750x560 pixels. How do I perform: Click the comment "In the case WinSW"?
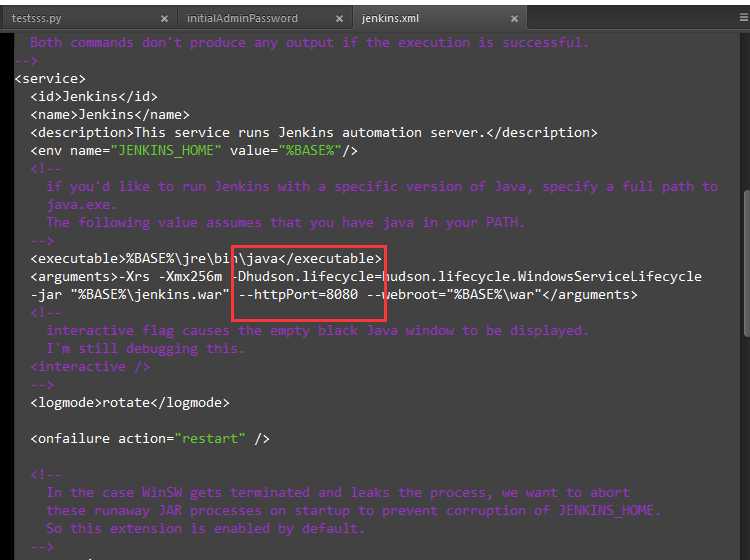coord(338,493)
